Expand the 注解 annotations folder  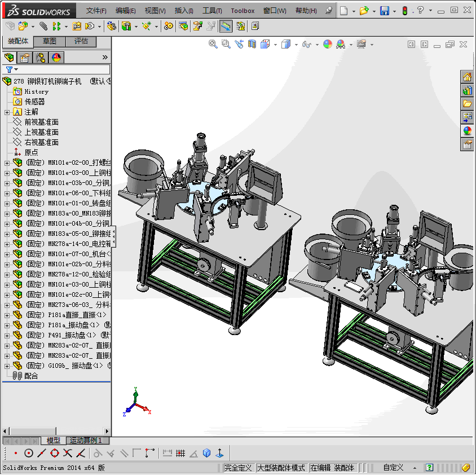pyautogui.click(x=7, y=112)
